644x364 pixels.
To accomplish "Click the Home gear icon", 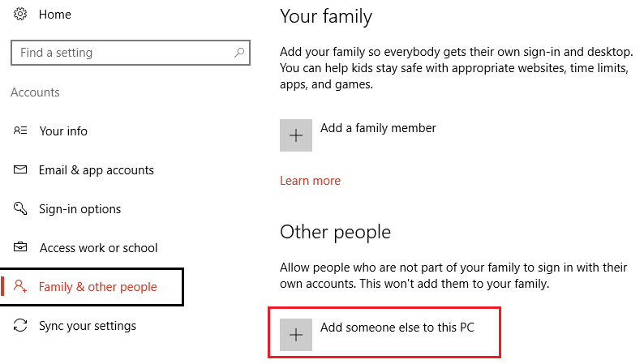I will tap(21, 14).
